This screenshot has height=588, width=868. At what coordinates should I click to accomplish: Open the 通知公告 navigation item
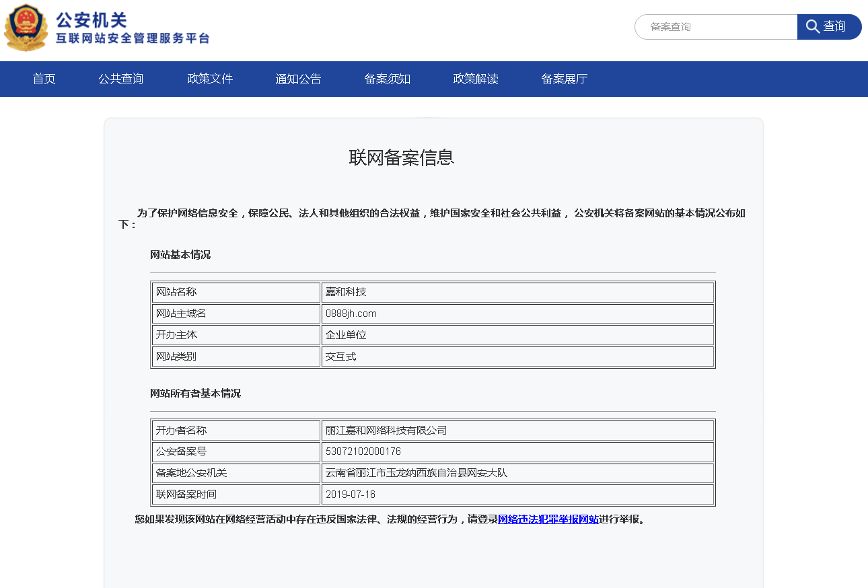298,79
